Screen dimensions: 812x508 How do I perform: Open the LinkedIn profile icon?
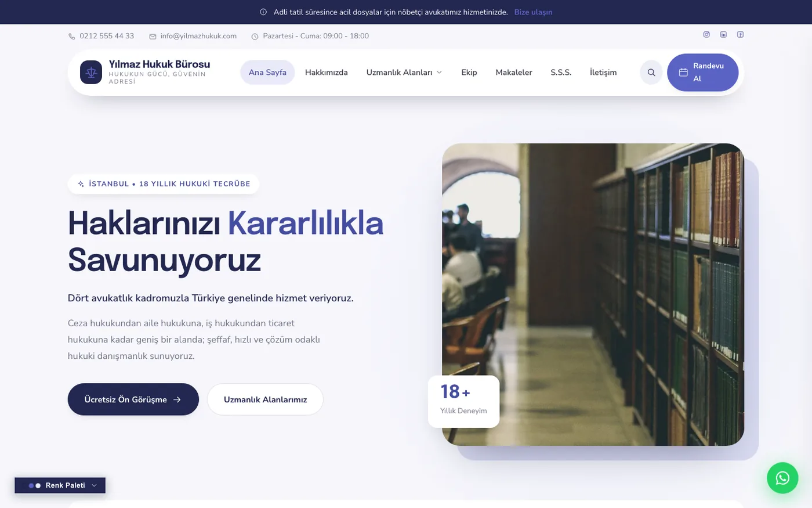723,35
